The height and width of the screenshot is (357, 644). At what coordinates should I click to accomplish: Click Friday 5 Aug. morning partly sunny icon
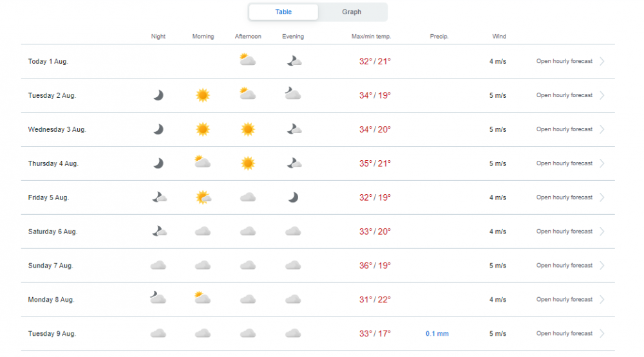point(204,197)
